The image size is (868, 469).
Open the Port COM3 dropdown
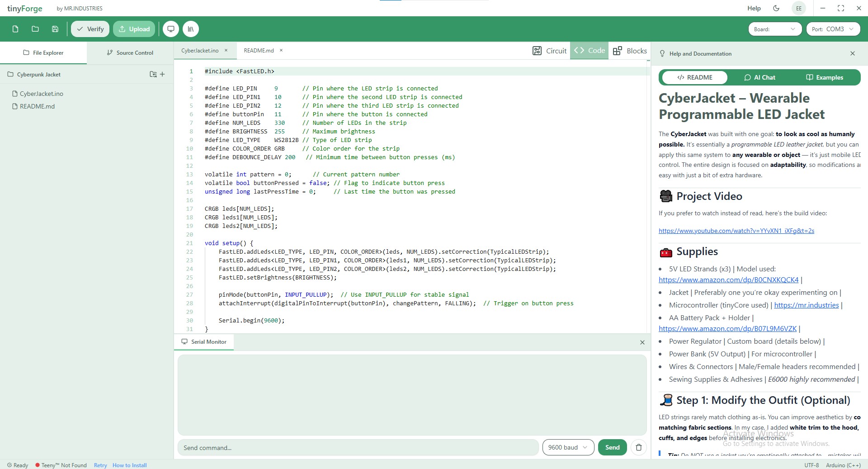(x=833, y=29)
